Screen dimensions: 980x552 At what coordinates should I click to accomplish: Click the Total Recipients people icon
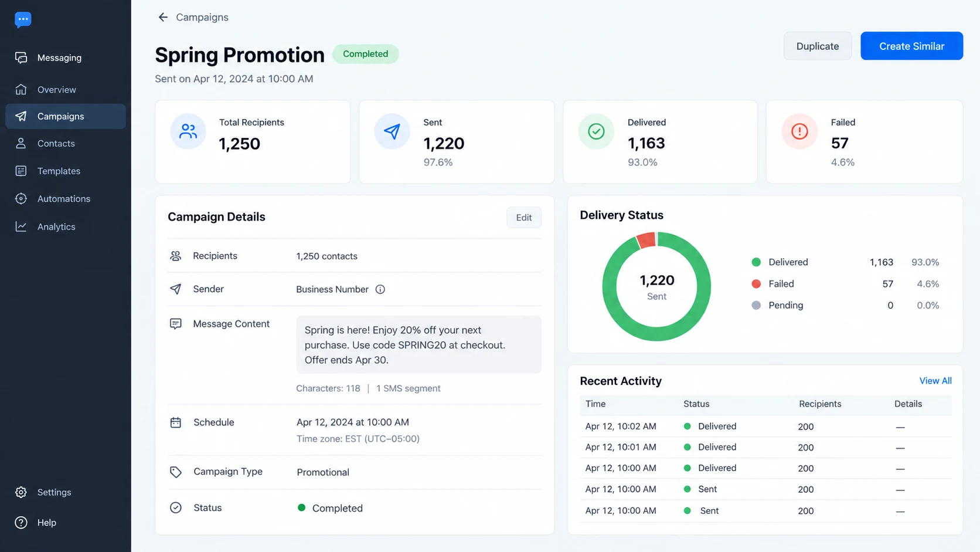coord(188,131)
